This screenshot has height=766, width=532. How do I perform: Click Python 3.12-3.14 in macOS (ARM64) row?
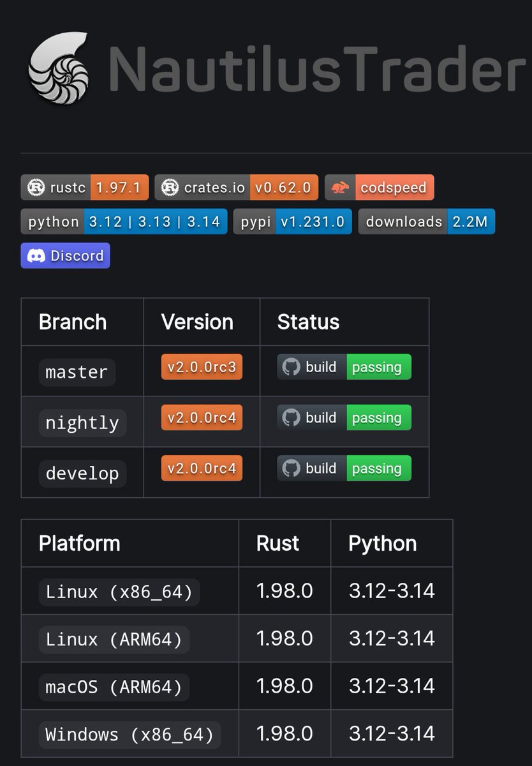click(x=392, y=686)
